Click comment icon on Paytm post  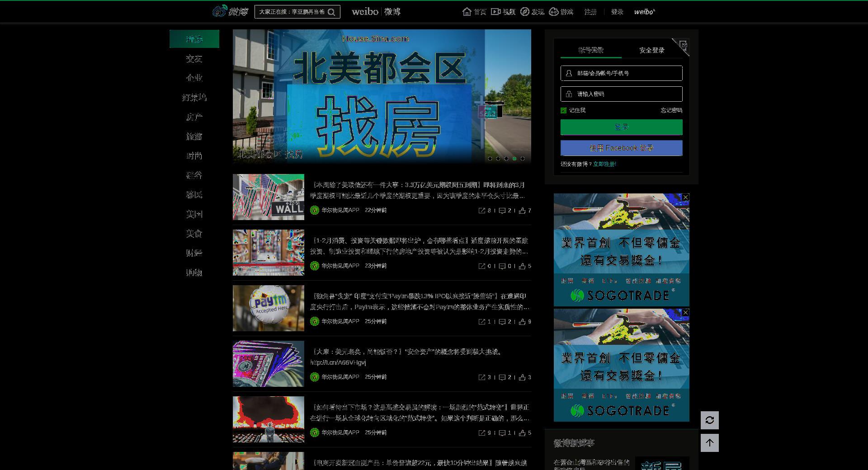tap(502, 322)
